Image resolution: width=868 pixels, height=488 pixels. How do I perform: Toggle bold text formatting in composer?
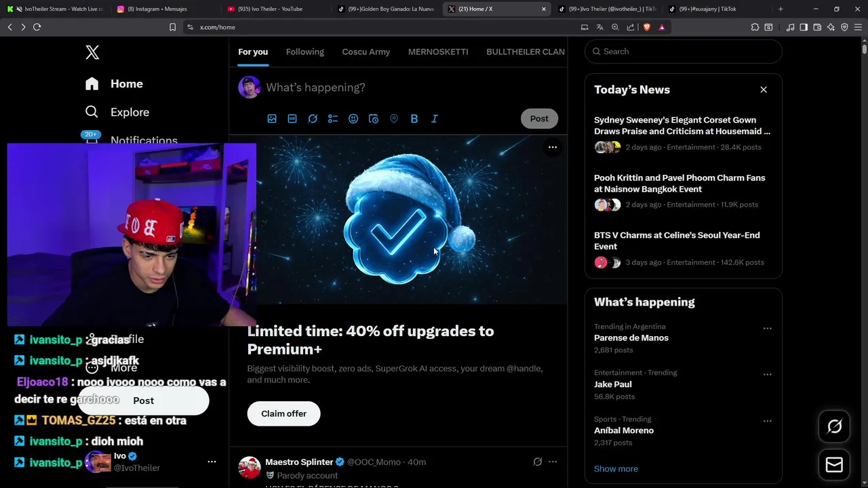[414, 119]
